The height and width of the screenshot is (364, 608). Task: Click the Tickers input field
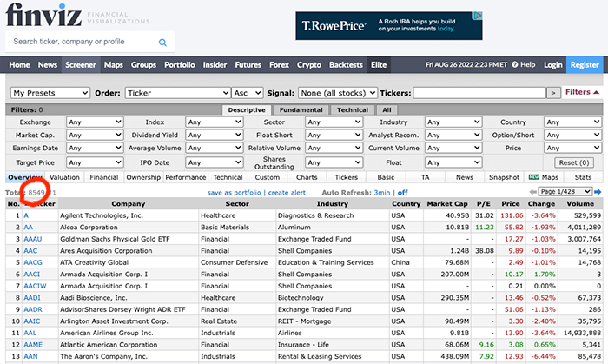(479, 93)
